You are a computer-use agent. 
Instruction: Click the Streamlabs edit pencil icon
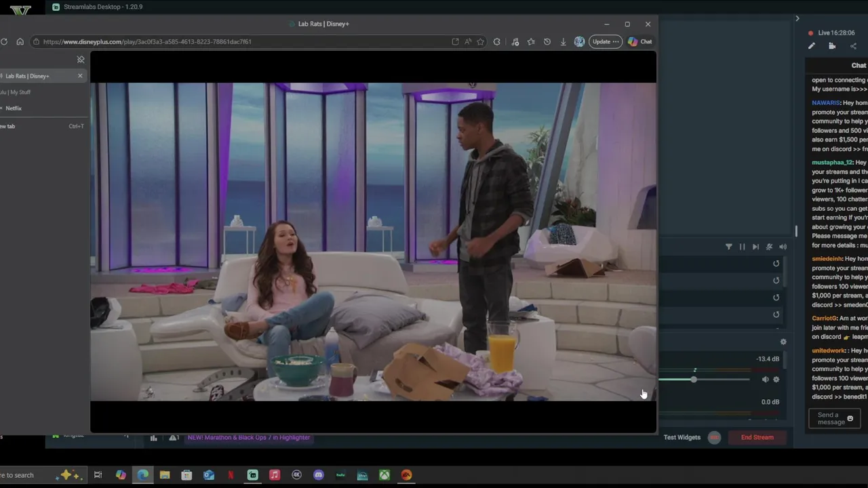coord(812,46)
